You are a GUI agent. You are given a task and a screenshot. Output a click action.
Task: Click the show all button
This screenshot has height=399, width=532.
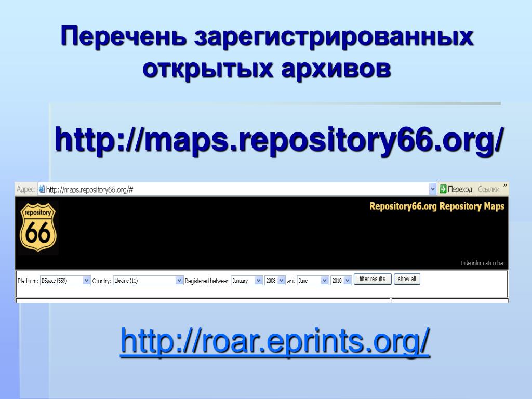coord(407,279)
